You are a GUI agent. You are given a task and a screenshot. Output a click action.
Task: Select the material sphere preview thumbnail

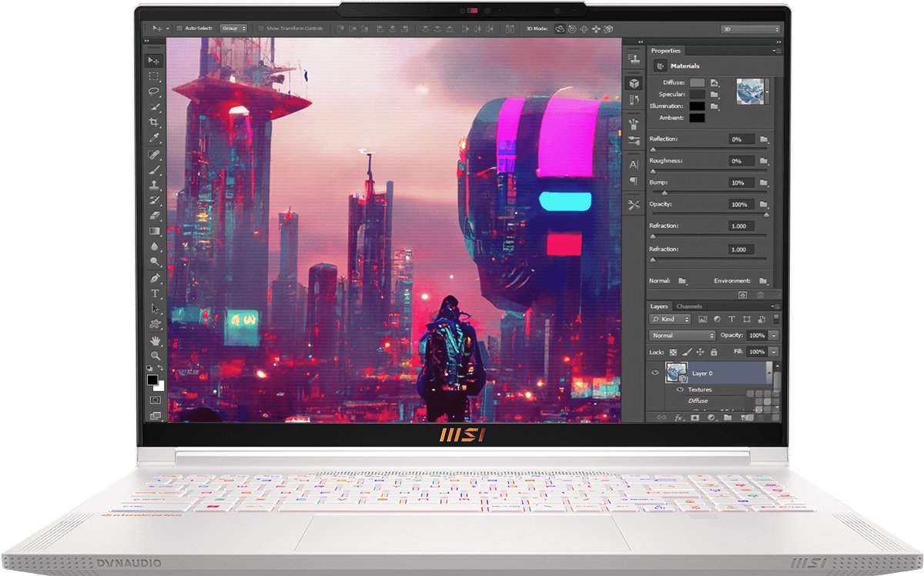click(x=751, y=92)
